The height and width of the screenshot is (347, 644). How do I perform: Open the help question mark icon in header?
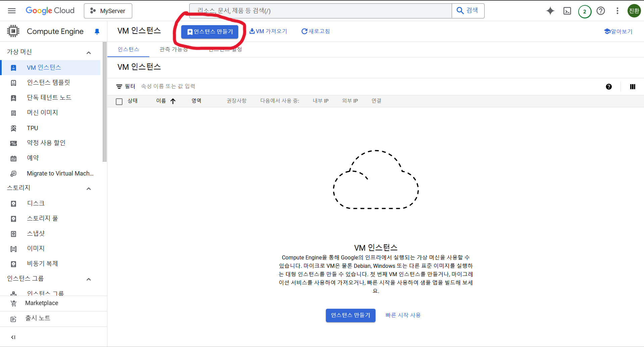[601, 11]
